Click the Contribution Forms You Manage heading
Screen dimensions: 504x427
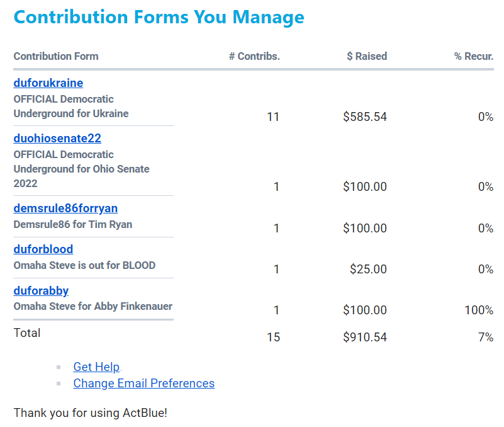click(x=159, y=17)
